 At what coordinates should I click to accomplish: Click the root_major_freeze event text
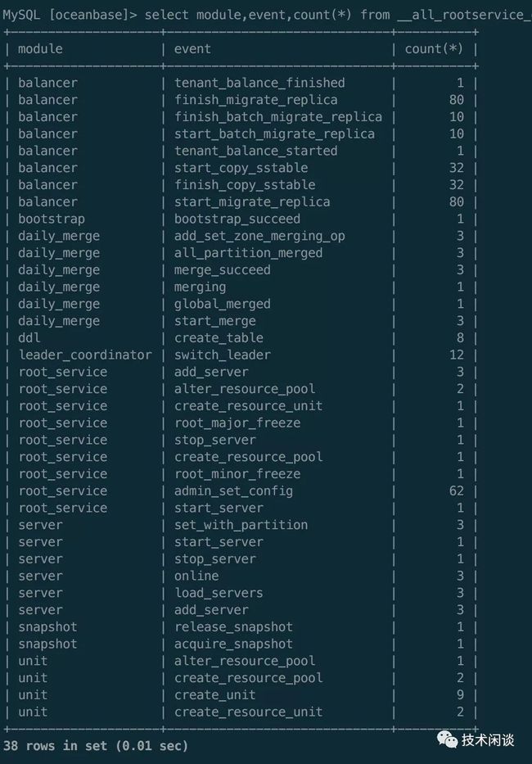237,423
